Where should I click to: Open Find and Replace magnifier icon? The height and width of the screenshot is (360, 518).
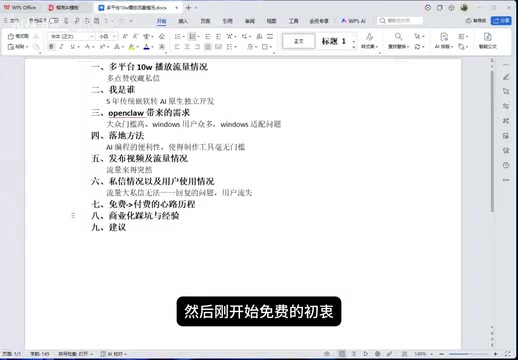coord(398,36)
